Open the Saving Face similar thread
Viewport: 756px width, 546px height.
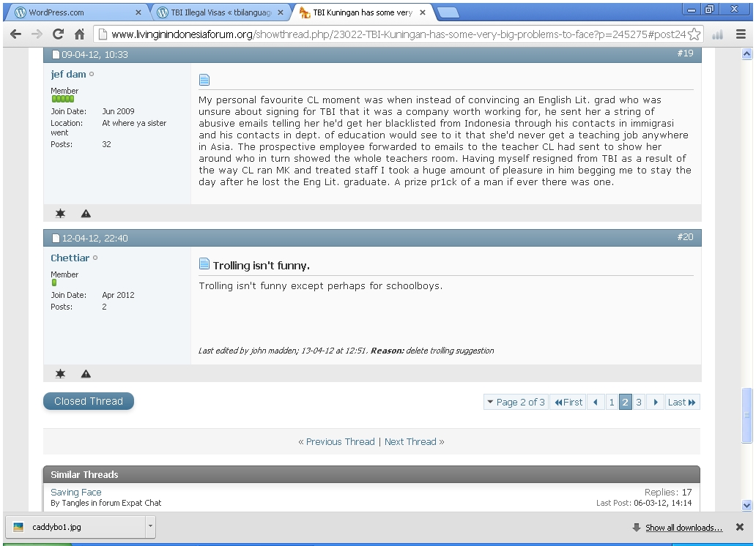76,493
